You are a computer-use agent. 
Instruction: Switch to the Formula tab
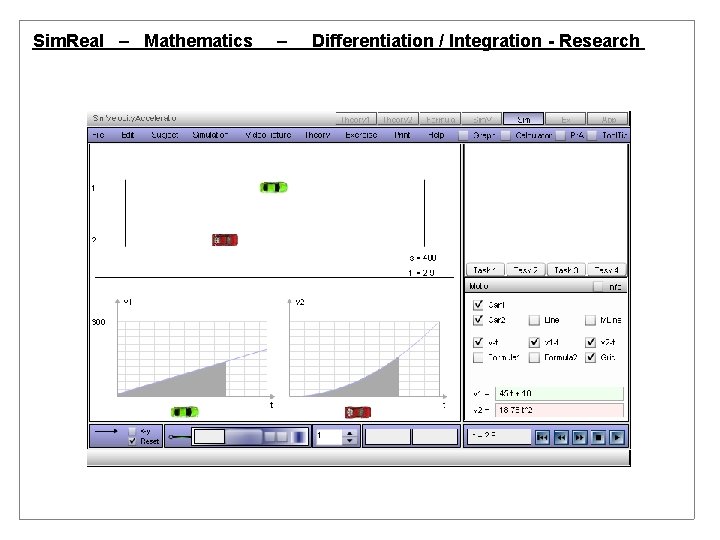pos(440,119)
